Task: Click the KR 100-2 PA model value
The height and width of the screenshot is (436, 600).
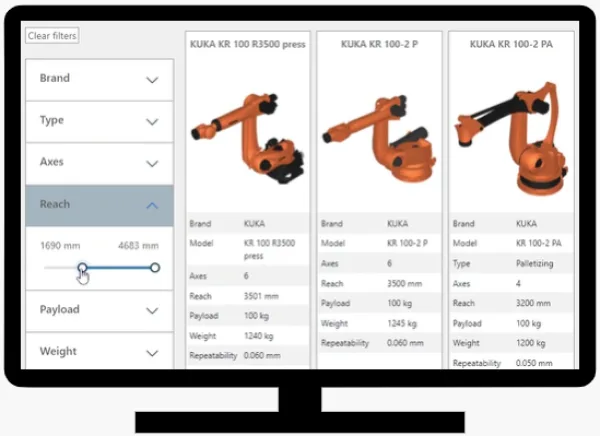Action: click(x=539, y=243)
